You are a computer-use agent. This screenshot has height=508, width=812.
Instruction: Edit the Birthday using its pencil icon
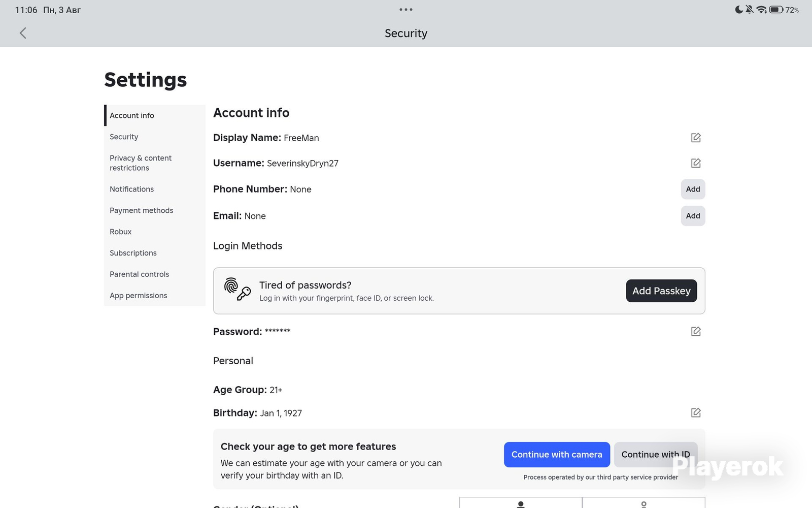[696, 412]
